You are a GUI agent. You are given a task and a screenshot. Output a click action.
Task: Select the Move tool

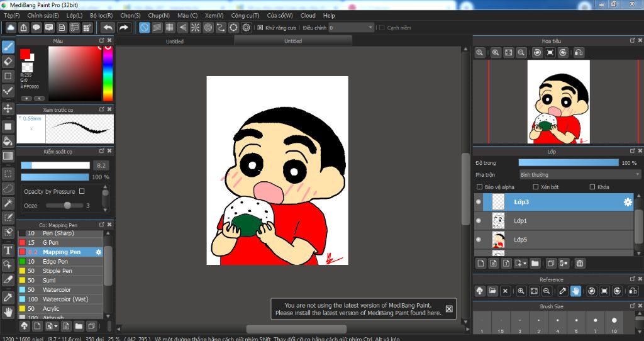pyautogui.click(x=8, y=108)
